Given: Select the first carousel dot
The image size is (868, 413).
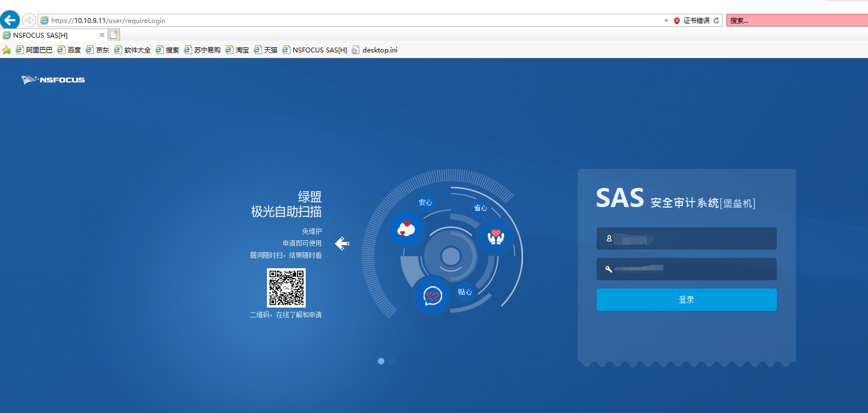Looking at the screenshot, I should coord(381,361).
